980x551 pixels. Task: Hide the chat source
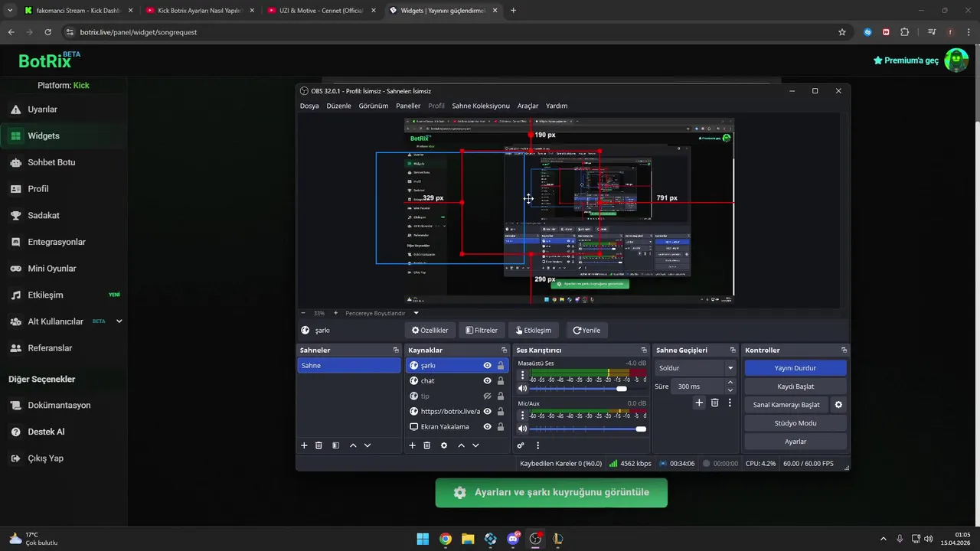(487, 381)
